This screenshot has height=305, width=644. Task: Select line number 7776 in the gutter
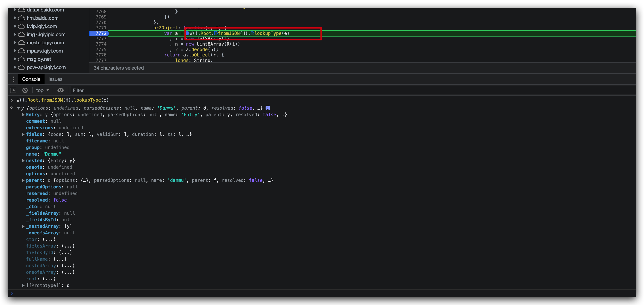coord(101,55)
